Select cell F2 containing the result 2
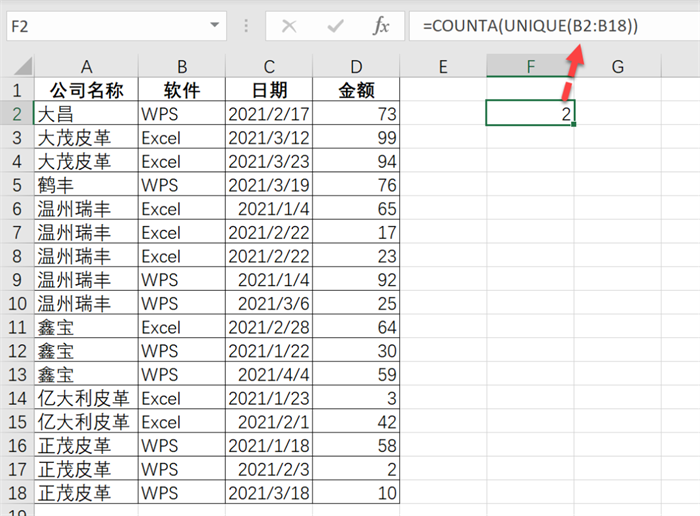Viewport: 700px width, 516px height. click(x=530, y=114)
